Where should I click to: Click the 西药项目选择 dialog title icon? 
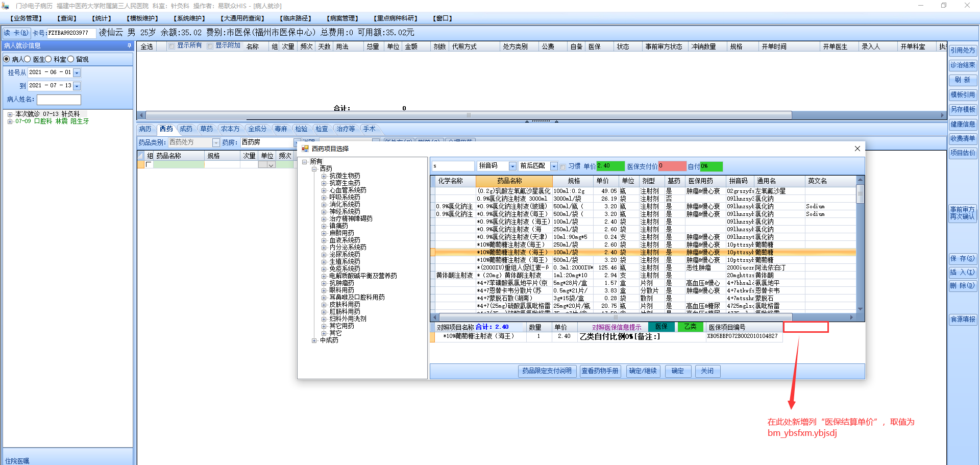pyautogui.click(x=305, y=149)
